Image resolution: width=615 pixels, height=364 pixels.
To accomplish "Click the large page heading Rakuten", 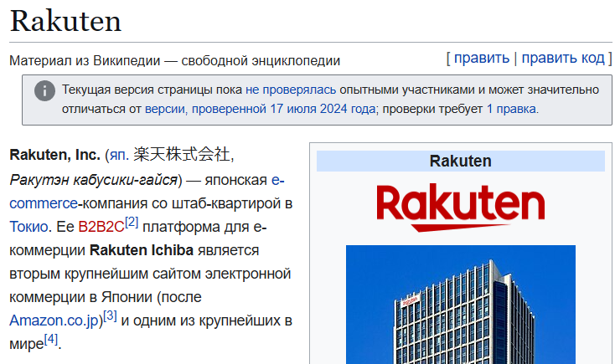I will click(x=65, y=21).
